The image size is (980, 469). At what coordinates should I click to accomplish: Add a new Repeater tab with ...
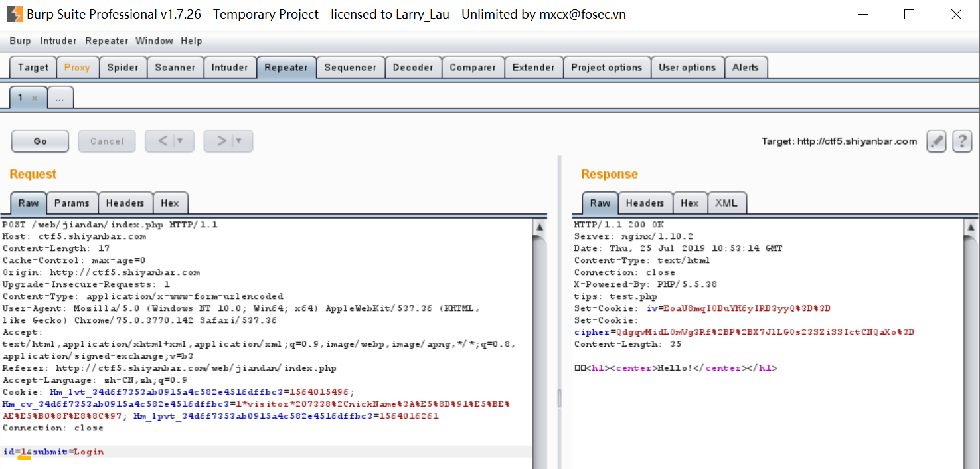pyautogui.click(x=60, y=98)
